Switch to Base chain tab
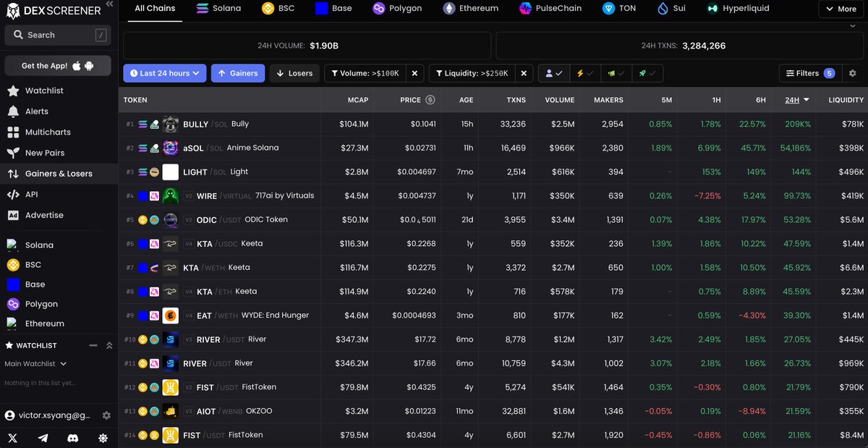This screenshot has width=868, height=448. [x=333, y=8]
